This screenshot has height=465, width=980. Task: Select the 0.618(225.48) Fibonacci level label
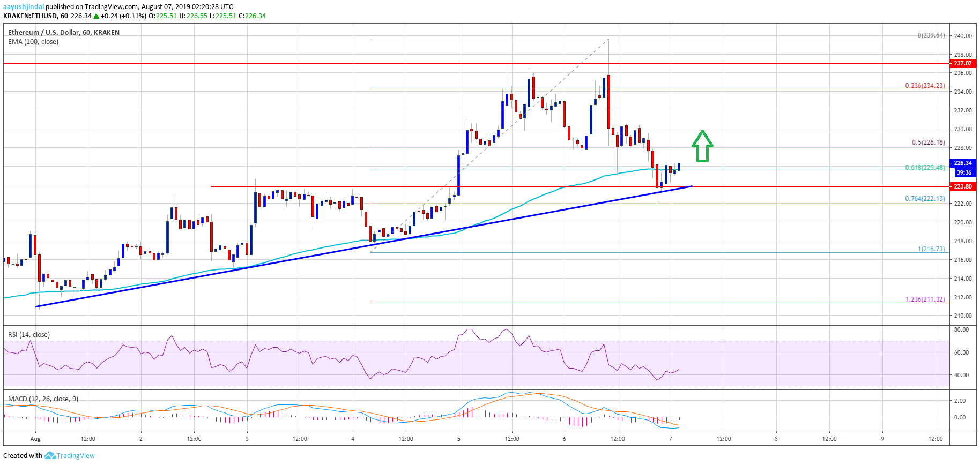925,168
